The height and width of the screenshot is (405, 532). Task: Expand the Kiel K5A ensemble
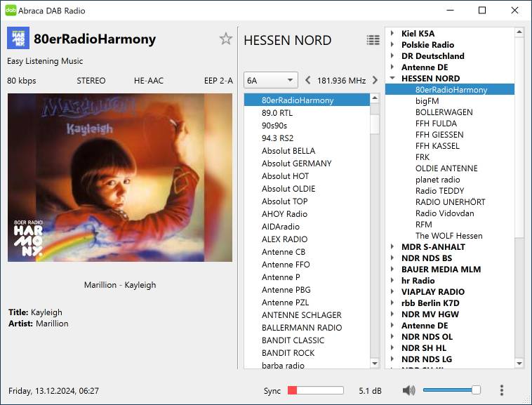click(392, 34)
